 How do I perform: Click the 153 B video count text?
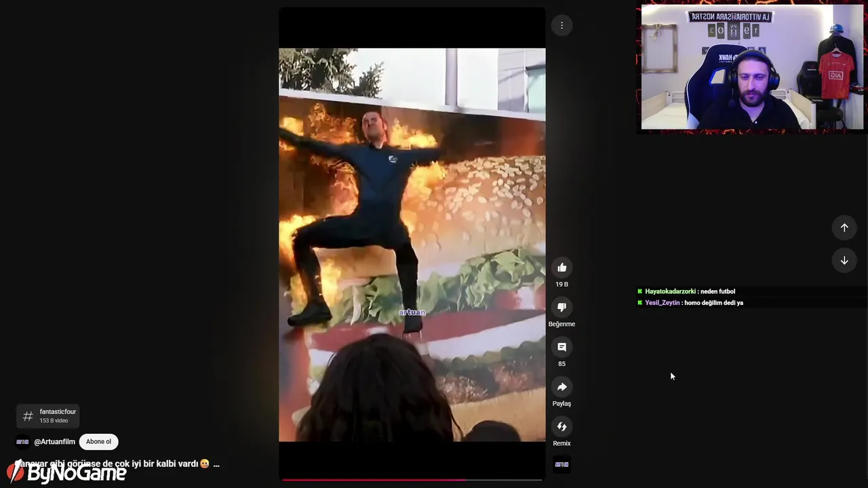54,421
